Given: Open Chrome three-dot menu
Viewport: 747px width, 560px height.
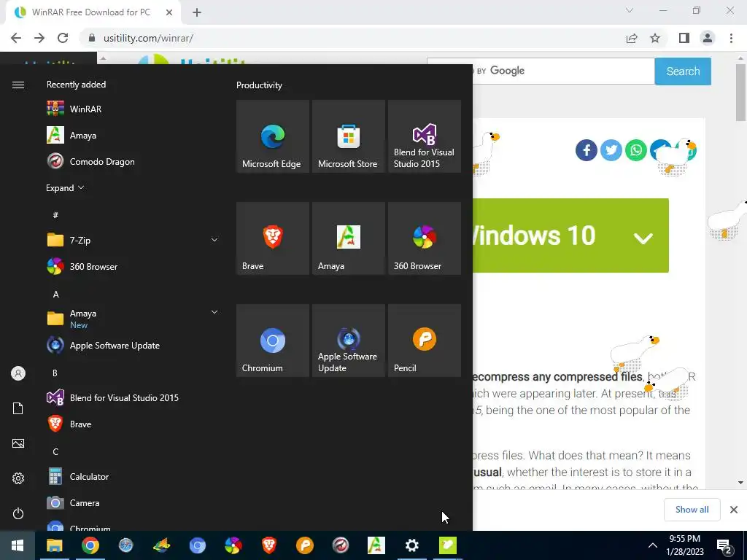Looking at the screenshot, I should point(731,38).
